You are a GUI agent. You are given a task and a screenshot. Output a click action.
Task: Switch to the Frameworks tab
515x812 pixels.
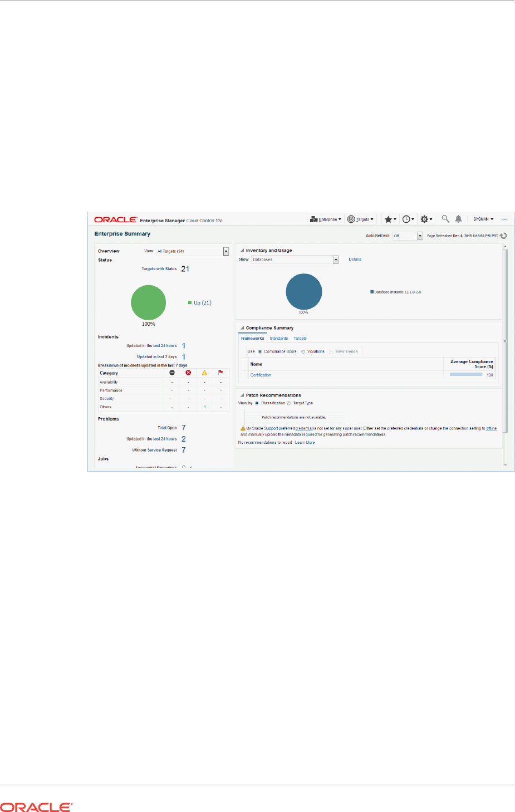click(253, 339)
